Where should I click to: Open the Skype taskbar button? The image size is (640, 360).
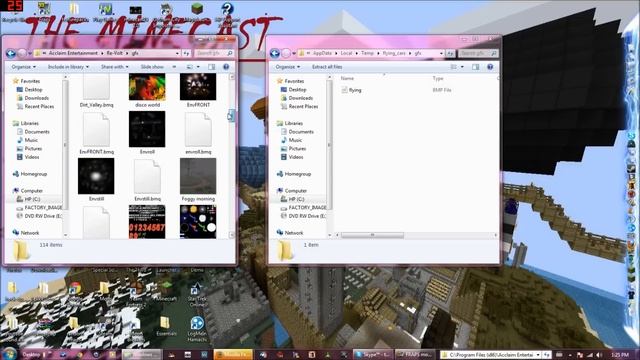(373, 355)
